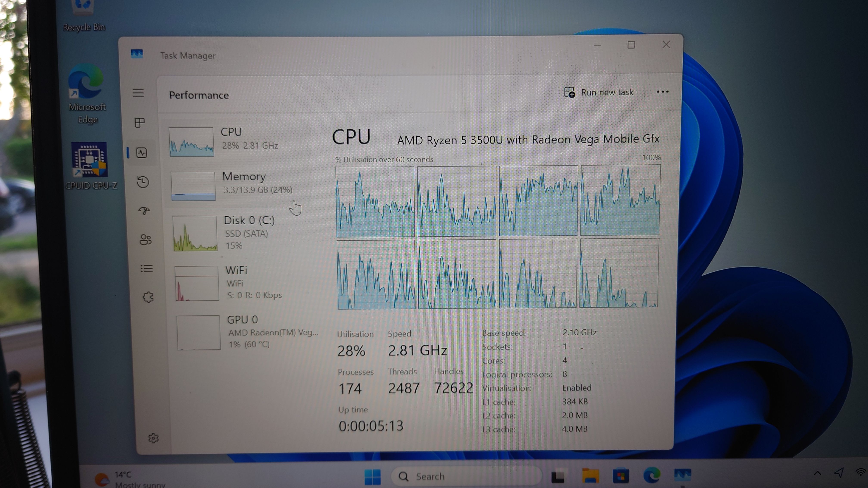
Task: Click the taskbar Search box
Action: (466, 476)
